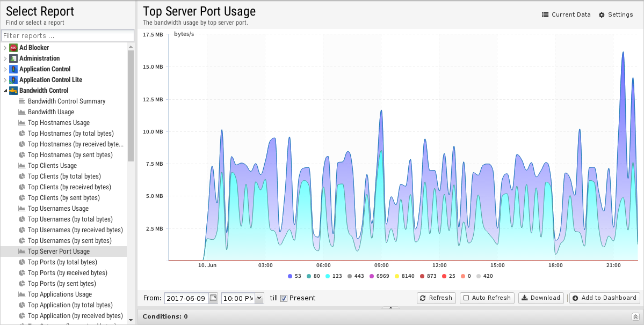Select Top Hostnames Usage report

coord(59,123)
